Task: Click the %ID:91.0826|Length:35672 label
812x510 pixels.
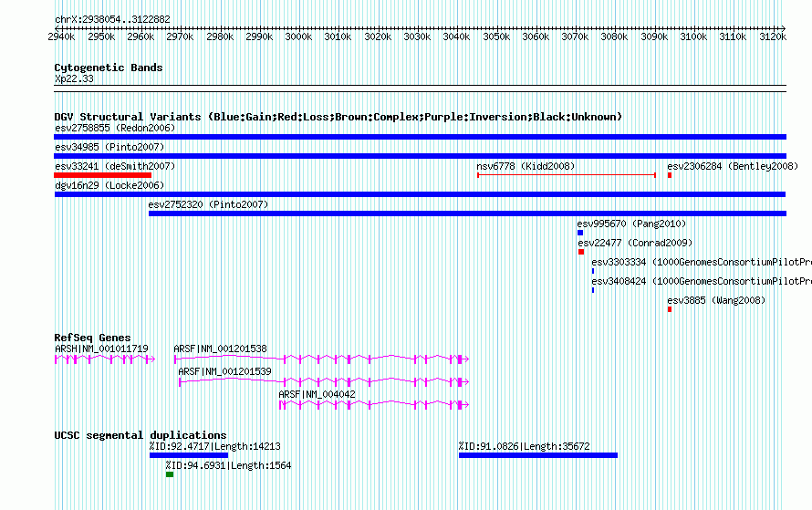Action: [x=524, y=446]
